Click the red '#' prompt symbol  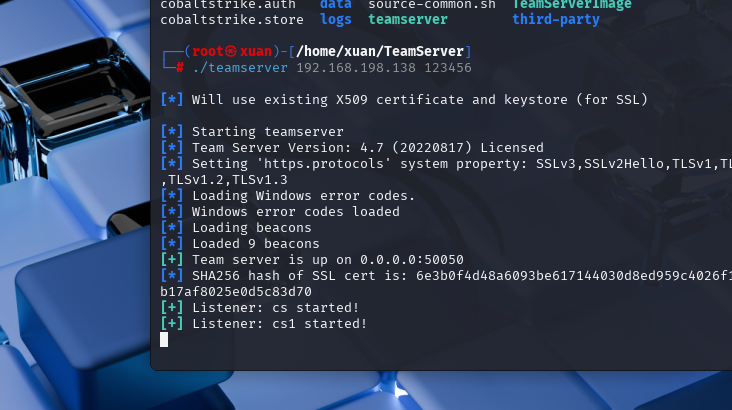180,68
